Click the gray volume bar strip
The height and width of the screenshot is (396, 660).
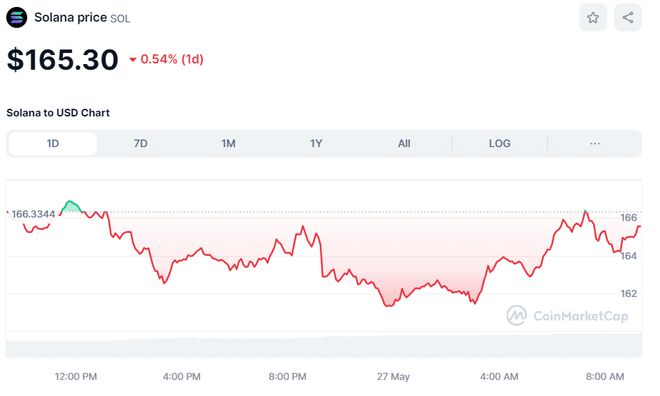[x=324, y=348]
